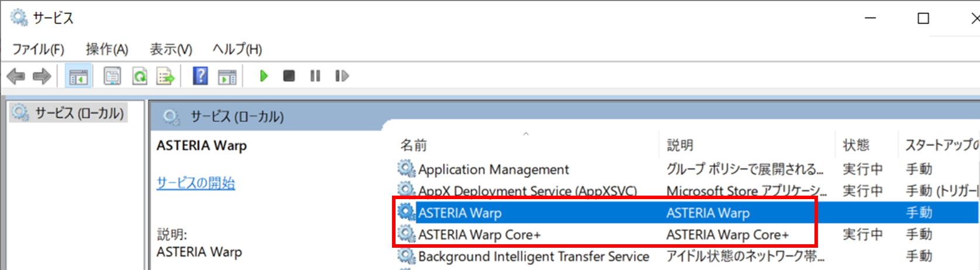Open the Properties toolbar icon
This screenshot has height=270, width=980.
tap(112, 76)
